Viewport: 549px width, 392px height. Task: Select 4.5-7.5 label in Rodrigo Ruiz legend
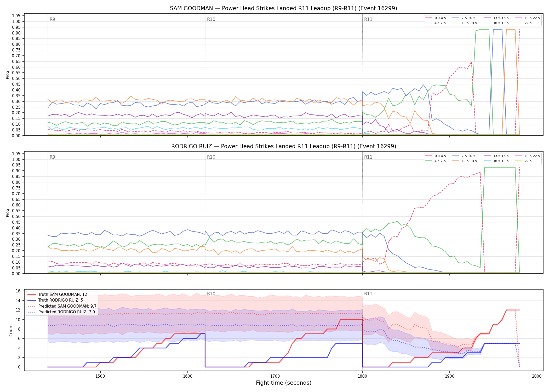(440, 161)
